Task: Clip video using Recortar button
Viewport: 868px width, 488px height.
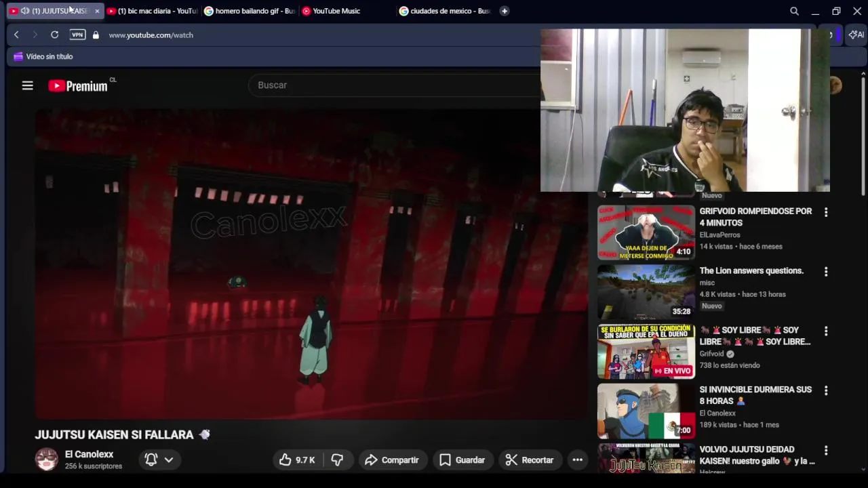Action: click(530, 460)
